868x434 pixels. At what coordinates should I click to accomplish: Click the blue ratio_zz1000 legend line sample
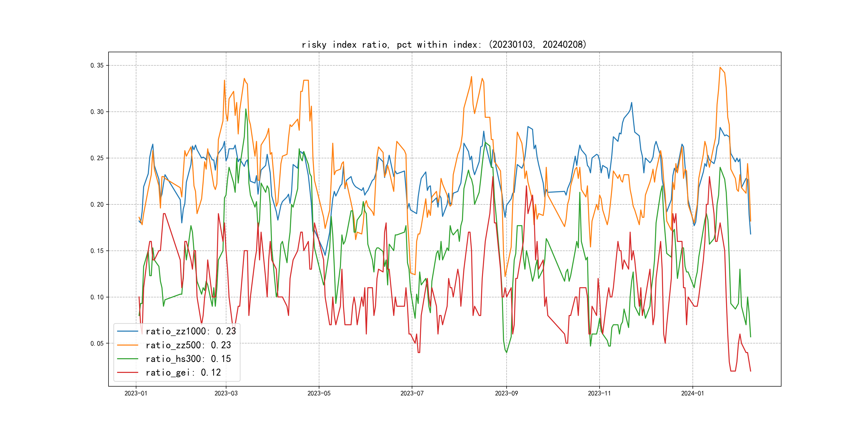point(127,331)
